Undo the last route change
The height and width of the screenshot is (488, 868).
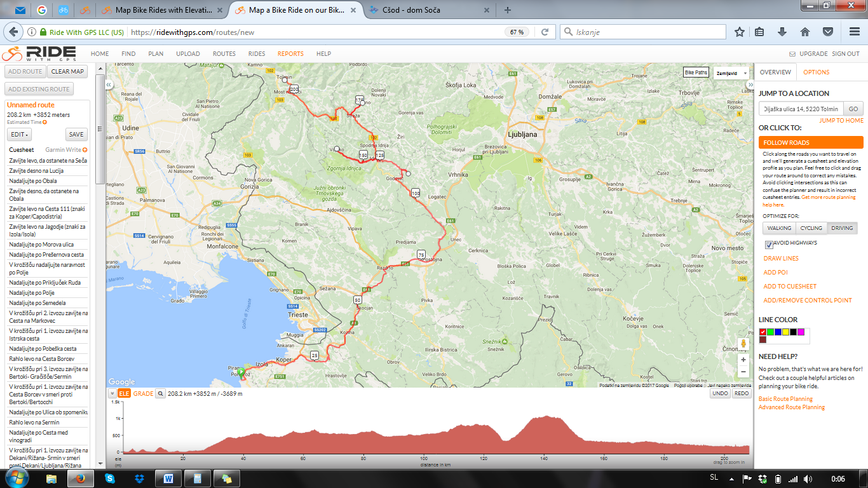(x=720, y=393)
